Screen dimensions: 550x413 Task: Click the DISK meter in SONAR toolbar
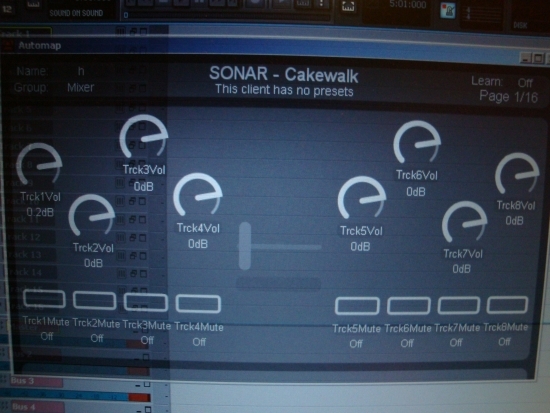520,25
